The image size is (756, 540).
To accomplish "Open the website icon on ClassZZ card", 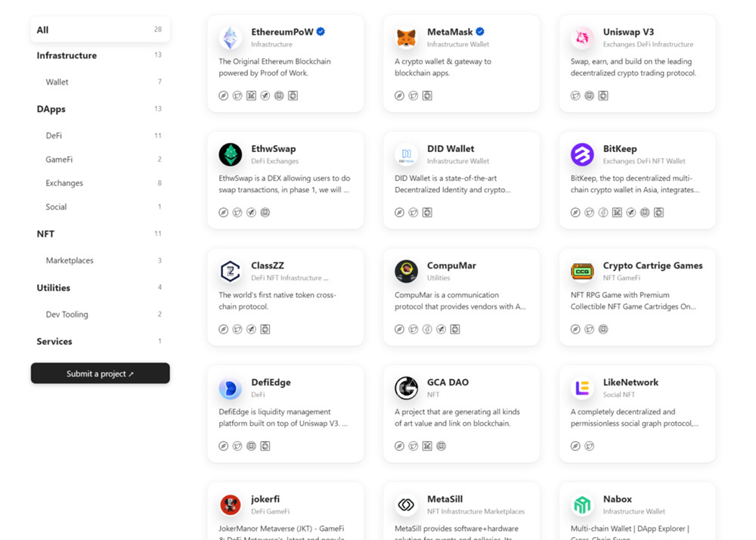I will [x=223, y=329].
